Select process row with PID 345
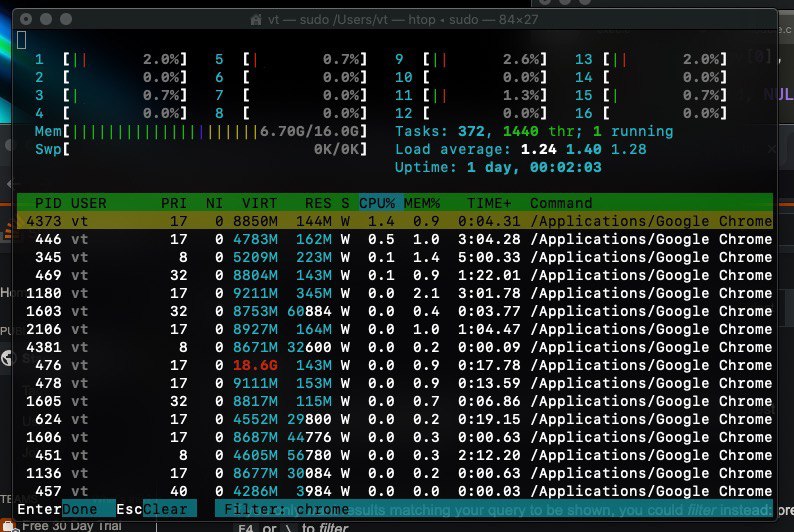Viewport: 794px width, 532px height. pyautogui.click(x=395, y=257)
